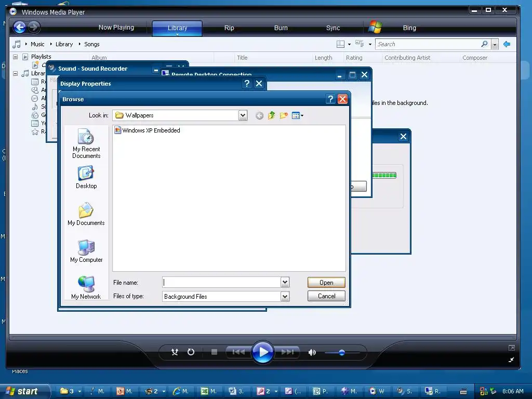Image resolution: width=532 pixels, height=399 pixels.
Task: Go to My Recent Documents
Action: 86,143
